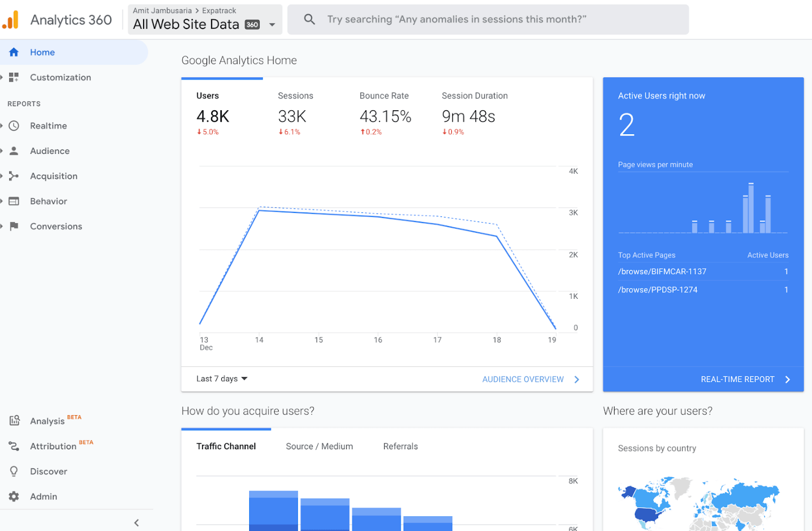
Task: Expand the Customization menu arrow
Action: point(2,77)
